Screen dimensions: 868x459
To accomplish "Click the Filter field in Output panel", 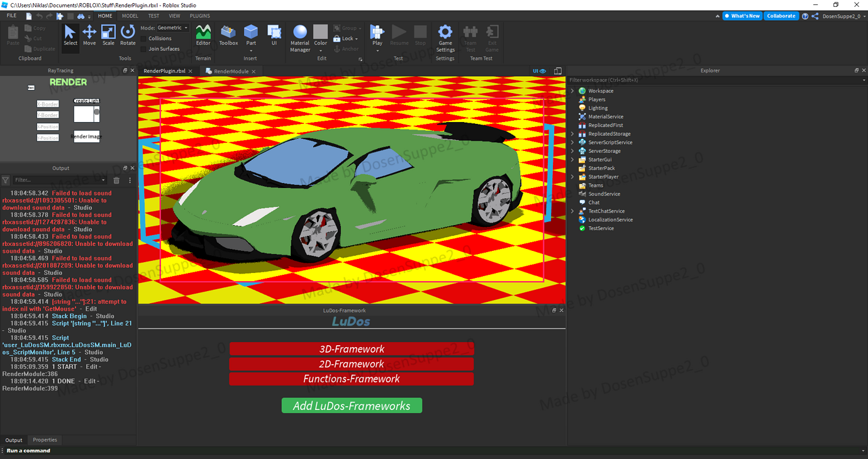I will click(57, 180).
